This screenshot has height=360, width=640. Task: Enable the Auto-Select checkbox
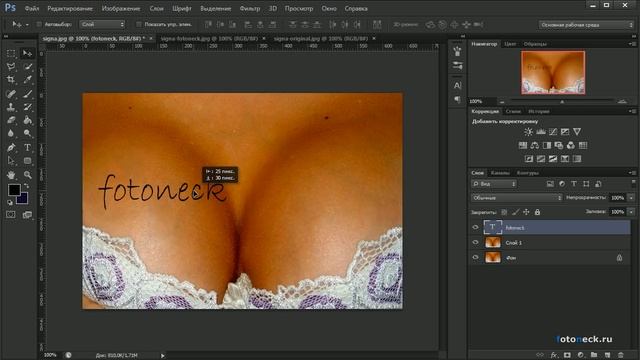point(39,24)
